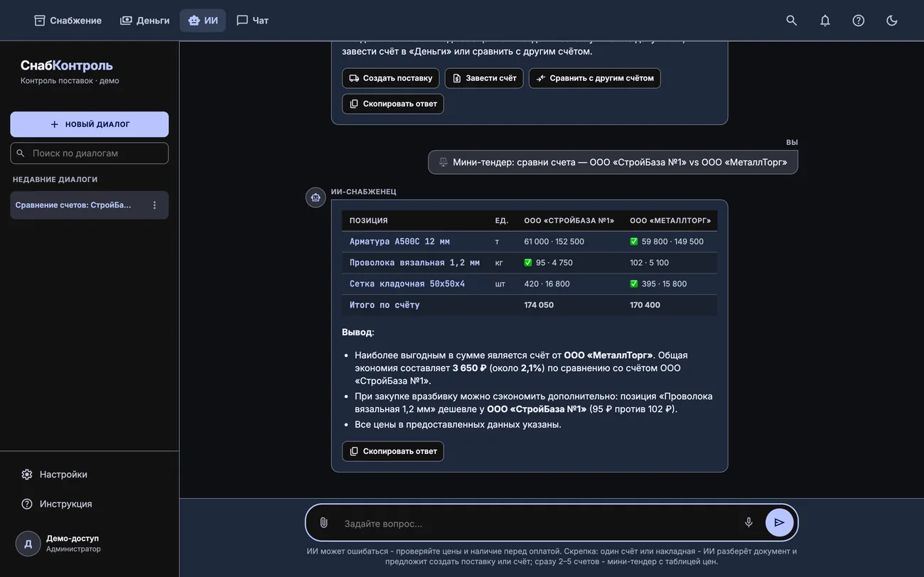Click the ИИ-снабженец robot avatar
The width and height of the screenshot is (924, 577).
click(x=316, y=198)
